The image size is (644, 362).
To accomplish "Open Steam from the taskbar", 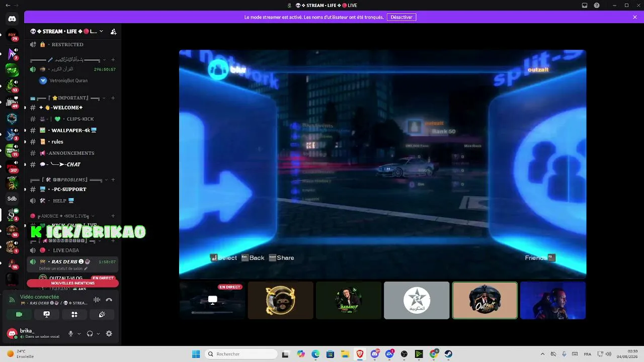I will 448,354.
